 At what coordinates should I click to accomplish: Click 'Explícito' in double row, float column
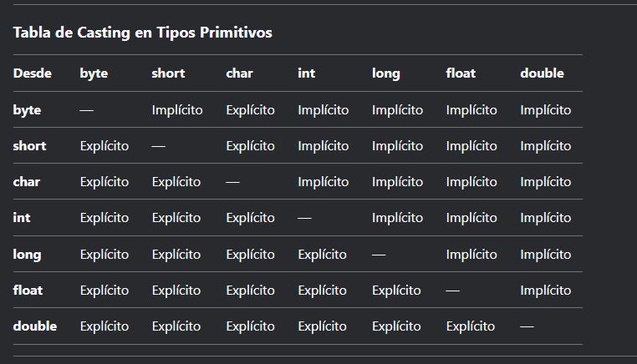coord(471,326)
